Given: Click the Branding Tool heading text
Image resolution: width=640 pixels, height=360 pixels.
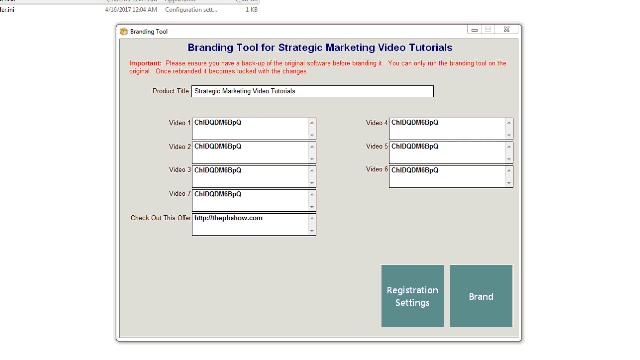Looking at the screenshot, I should tap(320, 48).
